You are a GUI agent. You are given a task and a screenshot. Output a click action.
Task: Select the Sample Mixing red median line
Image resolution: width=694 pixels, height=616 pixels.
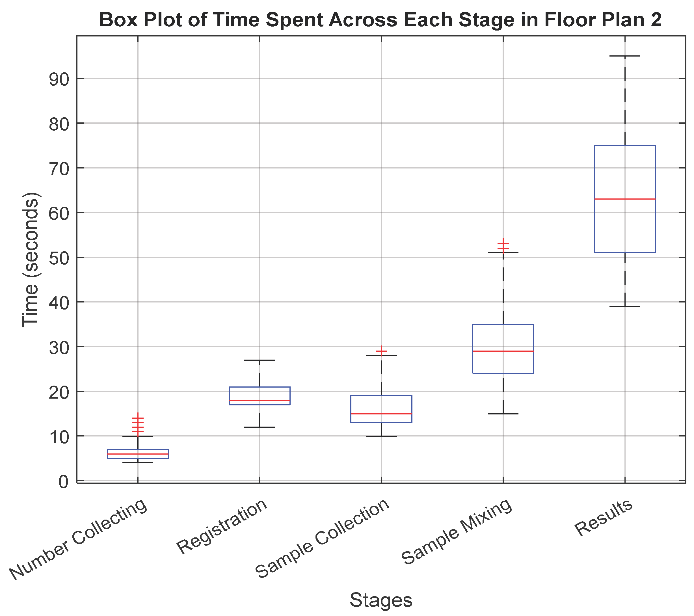click(503, 351)
